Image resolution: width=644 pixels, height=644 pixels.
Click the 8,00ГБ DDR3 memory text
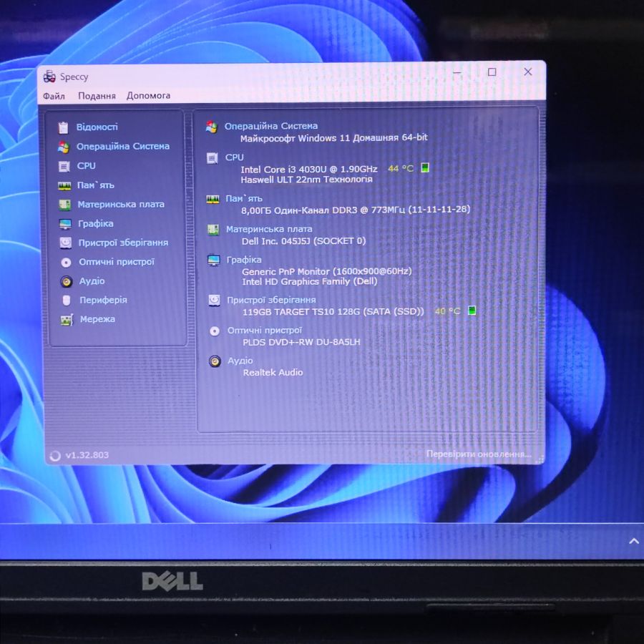356,210
